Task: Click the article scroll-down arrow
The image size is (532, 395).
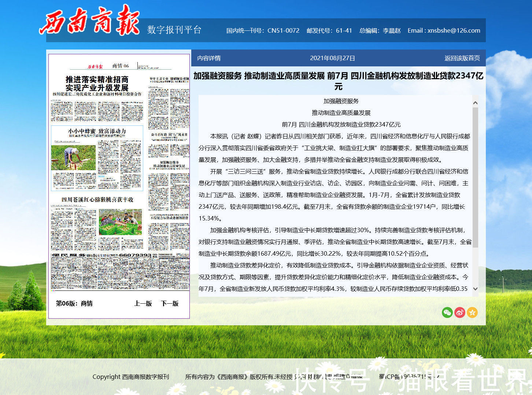Action: (475, 289)
